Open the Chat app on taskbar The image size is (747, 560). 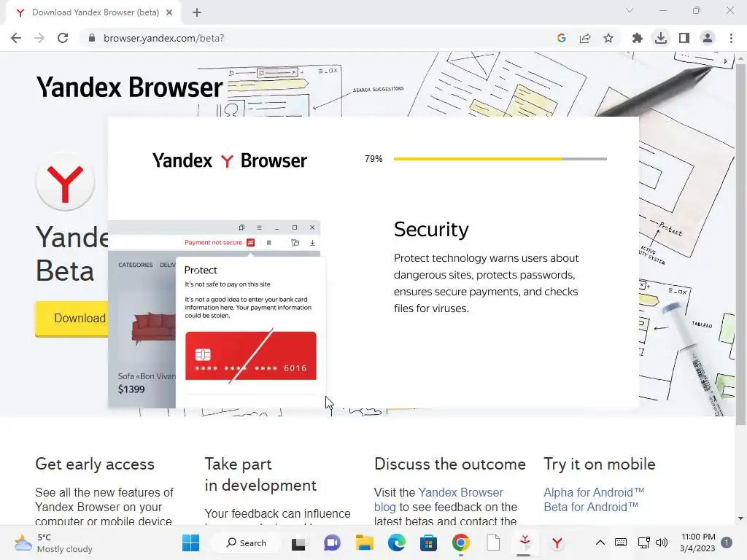(x=332, y=542)
